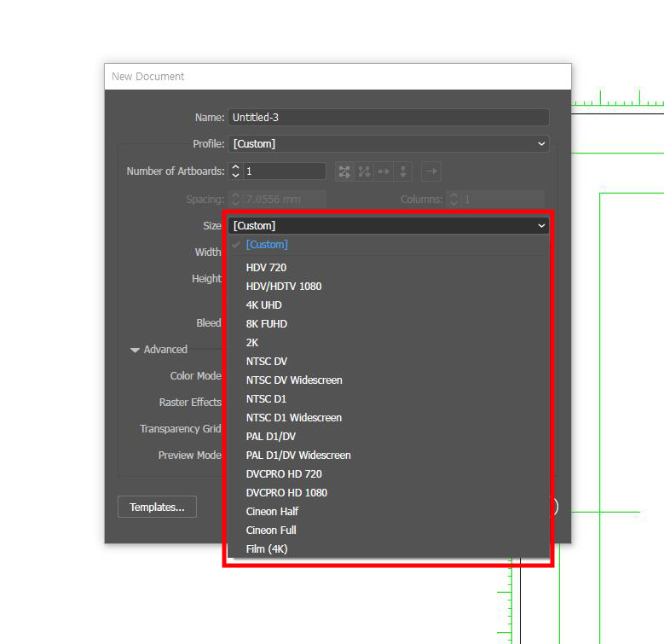
Task: Click the Number of Artboards value field
Action: (285, 171)
